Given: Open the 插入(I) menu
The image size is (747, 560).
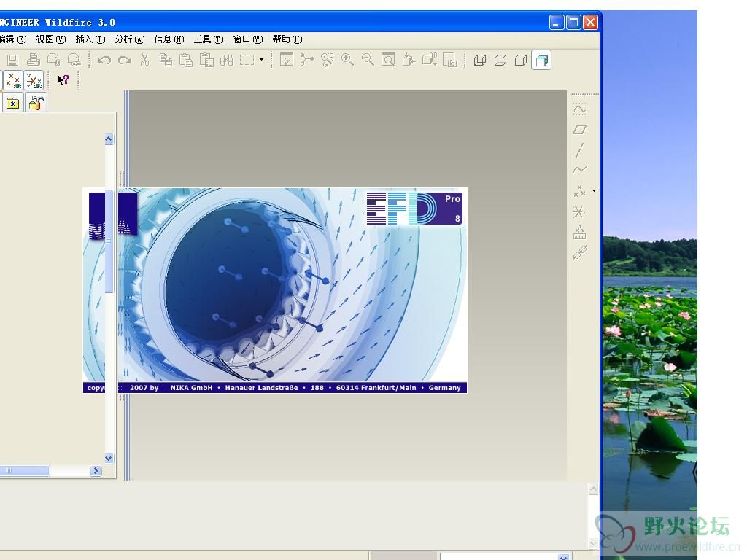Looking at the screenshot, I should tap(90, 39).
